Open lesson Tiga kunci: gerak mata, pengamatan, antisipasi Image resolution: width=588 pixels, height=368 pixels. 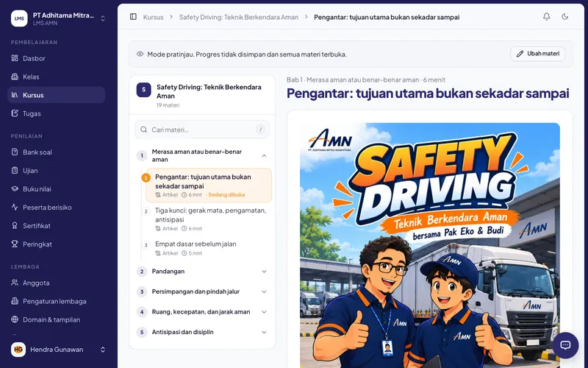(209, 219)
